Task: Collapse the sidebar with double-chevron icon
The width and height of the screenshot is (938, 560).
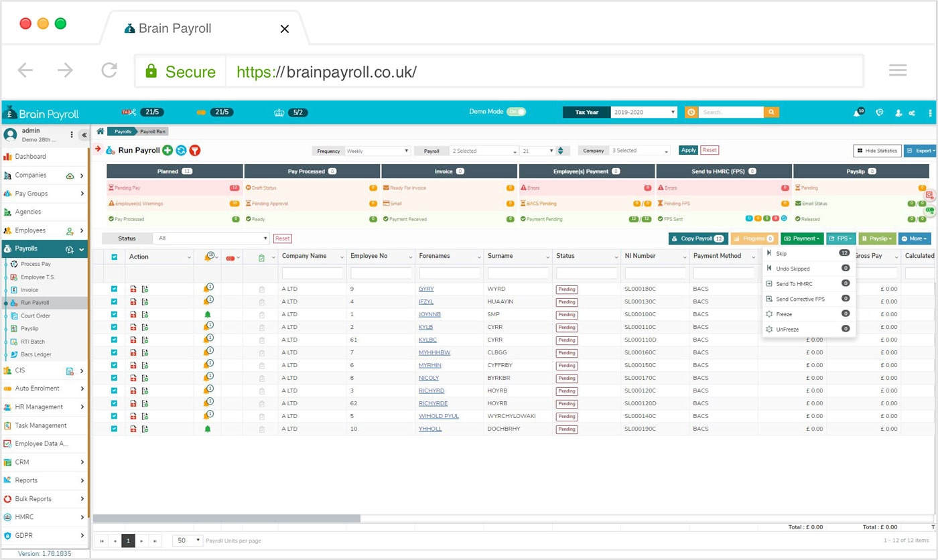Action: [x=84, y=135]
